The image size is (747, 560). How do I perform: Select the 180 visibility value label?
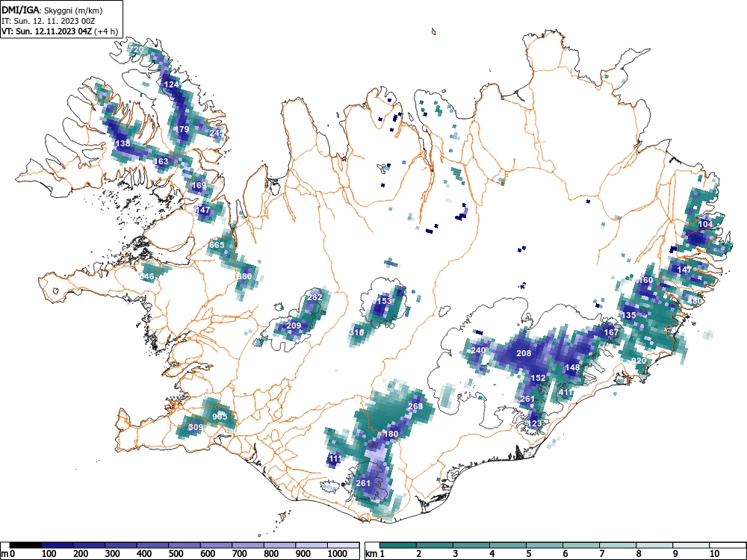[x=391, y=435]
